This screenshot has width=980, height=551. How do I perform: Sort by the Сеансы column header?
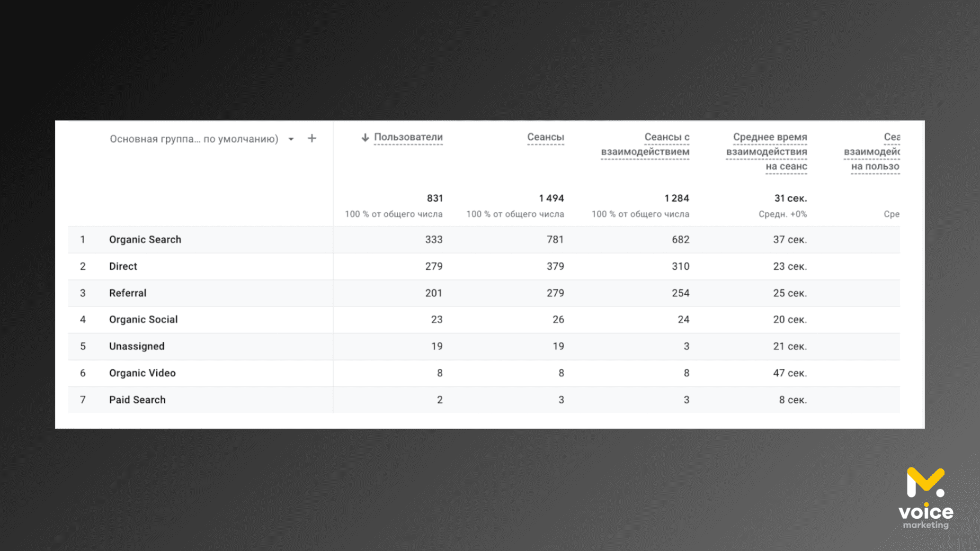point(545,138)
